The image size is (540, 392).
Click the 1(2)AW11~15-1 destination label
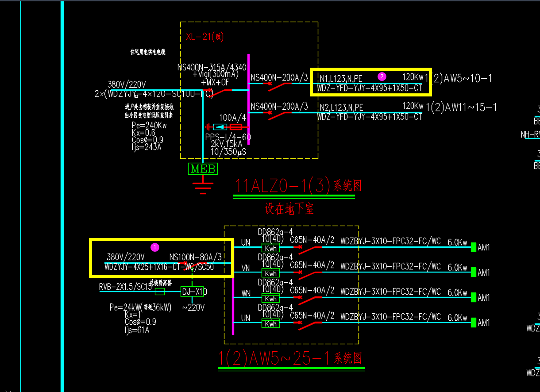[461, 107]
